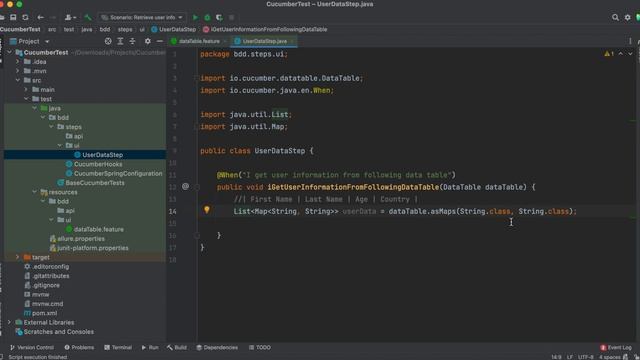Navigate back with the left arrow icon

click(x=40, y=18)
